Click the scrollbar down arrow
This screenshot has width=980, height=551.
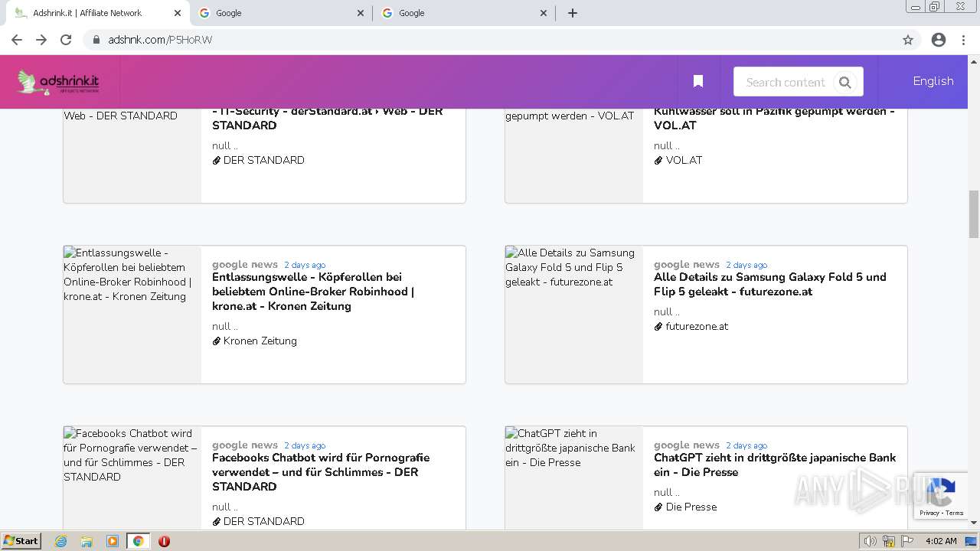(973, 523)
